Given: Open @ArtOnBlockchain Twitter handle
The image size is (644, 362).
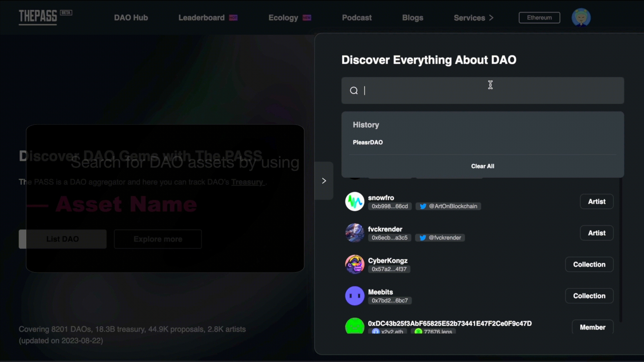Looking at the screenshot, I should 448,206.
